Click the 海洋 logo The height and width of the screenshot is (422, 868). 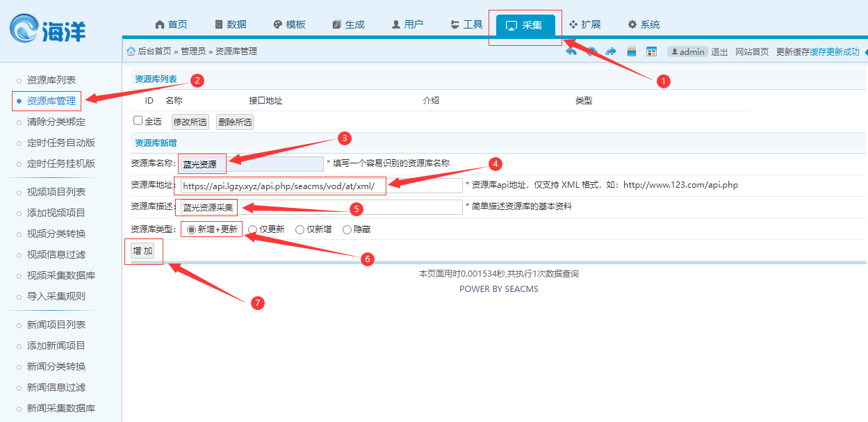click(49, 30)
